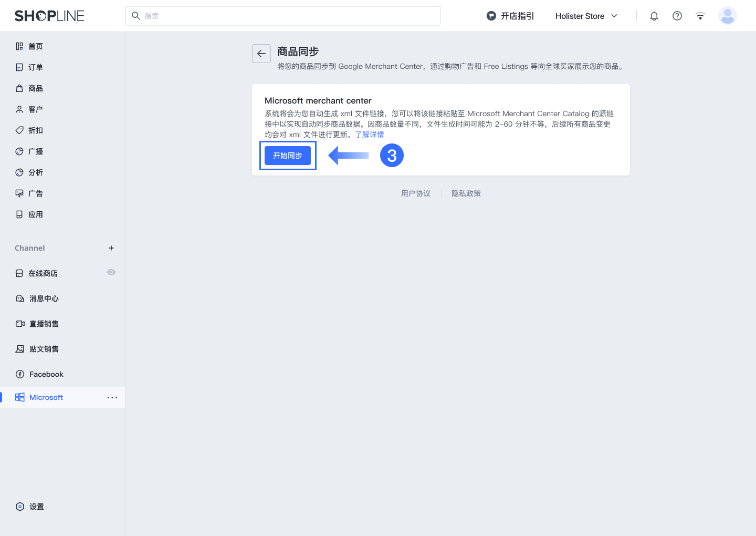Image resolution: width=756 pixels, height=536 pixels.
Task: Click the 直播销售 camera icon
Action: click(x=20, y=324)
